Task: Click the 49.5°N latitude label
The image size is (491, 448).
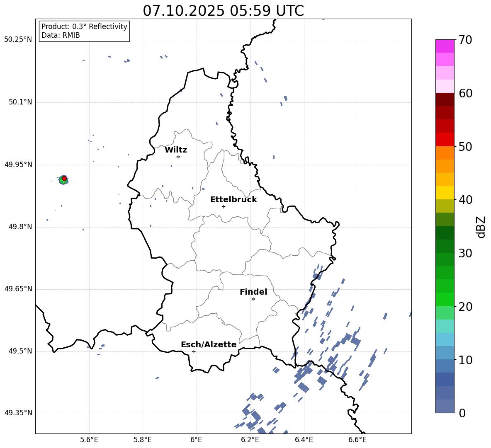Action: (x=20, y=351)
